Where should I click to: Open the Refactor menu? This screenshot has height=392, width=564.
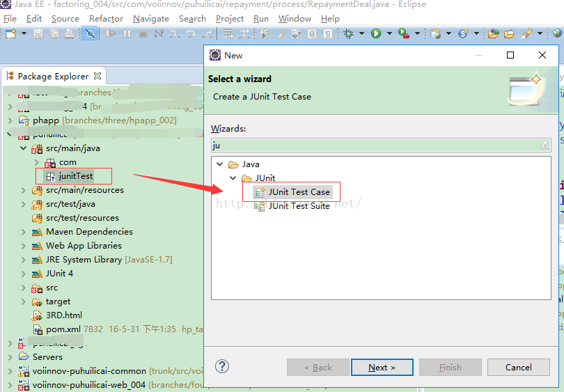click(106, 19)
